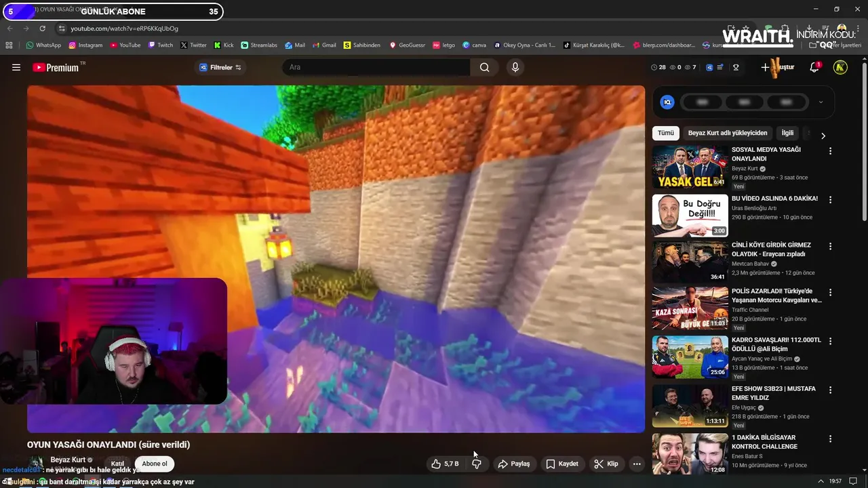Open vidIQ checklist icon next to logo

click(x=720, y=67)
